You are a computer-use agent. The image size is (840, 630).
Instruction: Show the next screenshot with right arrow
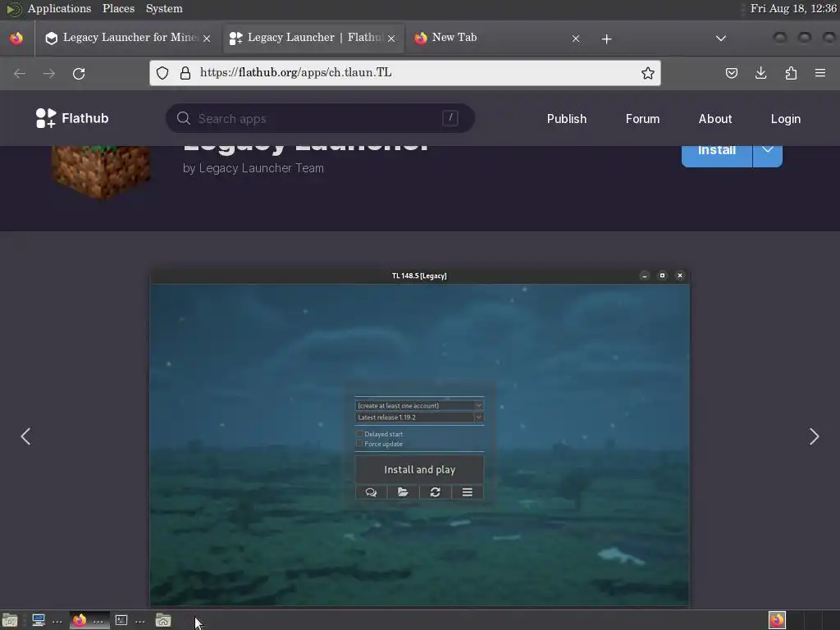click(x=814, y=436)
